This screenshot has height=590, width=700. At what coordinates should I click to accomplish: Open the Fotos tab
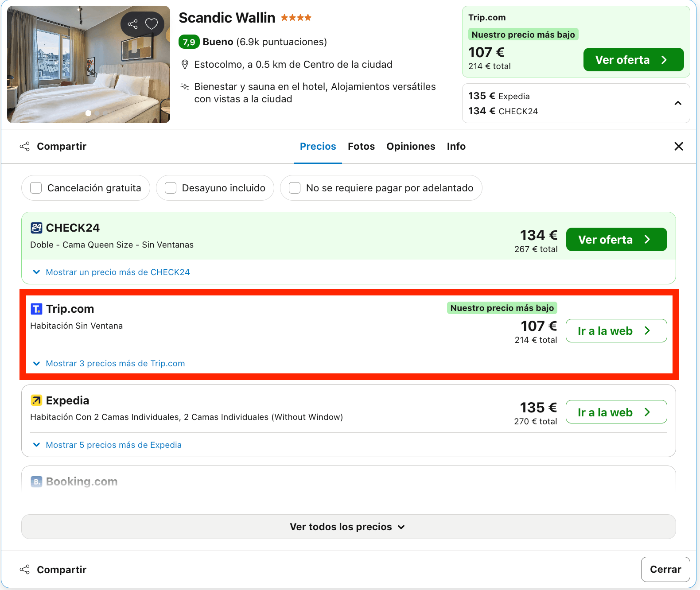[361, 146]
